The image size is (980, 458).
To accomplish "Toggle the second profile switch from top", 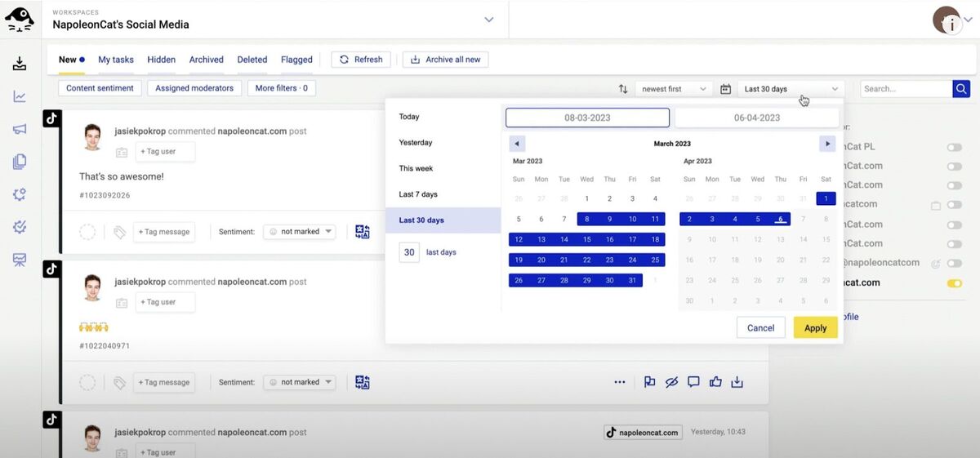I will pyautogui.click(x=954, y=167).
